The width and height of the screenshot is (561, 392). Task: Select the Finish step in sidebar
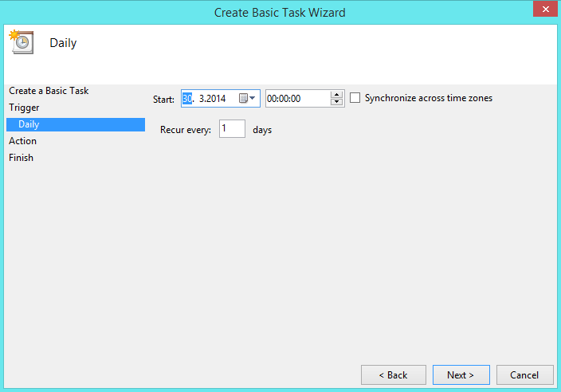coord(21,158)
